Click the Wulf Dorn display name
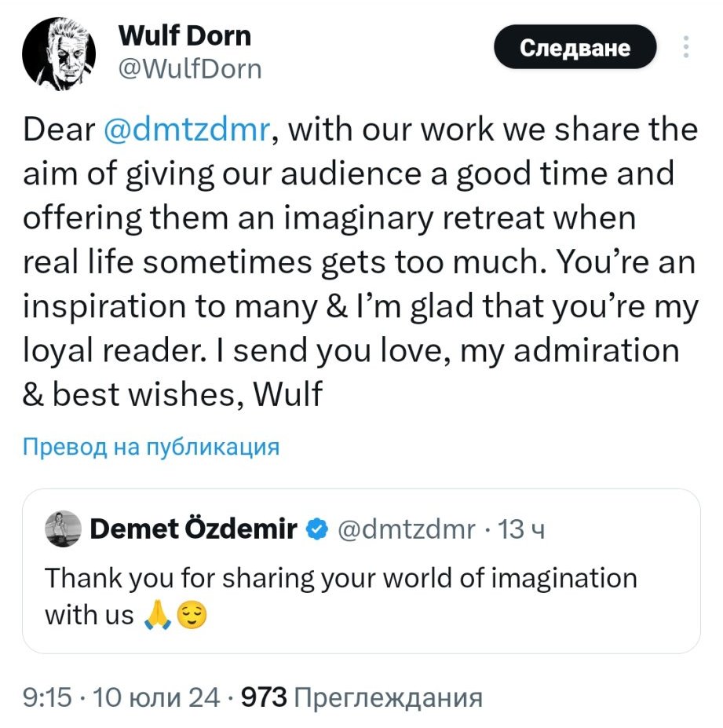Viewport: 723px width, 728px height. tap(184, 35)
